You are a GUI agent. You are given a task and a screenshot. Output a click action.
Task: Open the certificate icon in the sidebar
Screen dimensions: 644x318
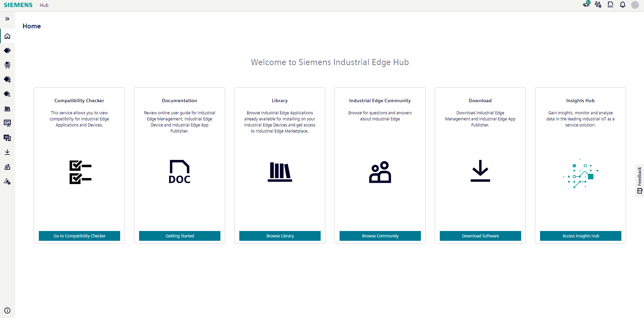(x=7, y=123)
